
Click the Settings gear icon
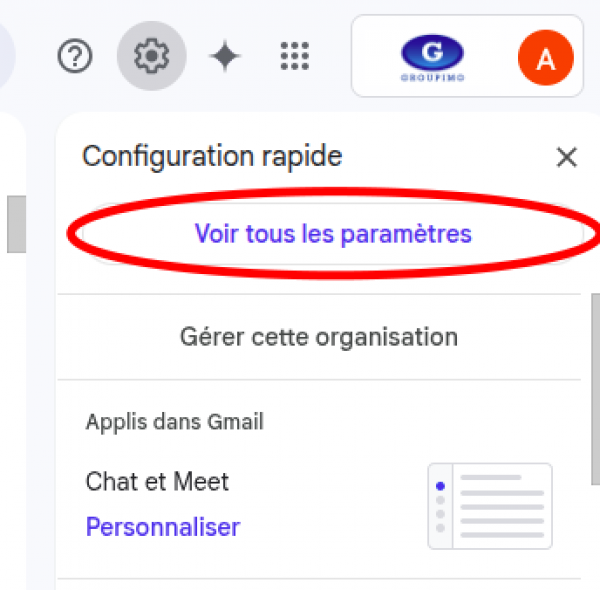(152, 56)
